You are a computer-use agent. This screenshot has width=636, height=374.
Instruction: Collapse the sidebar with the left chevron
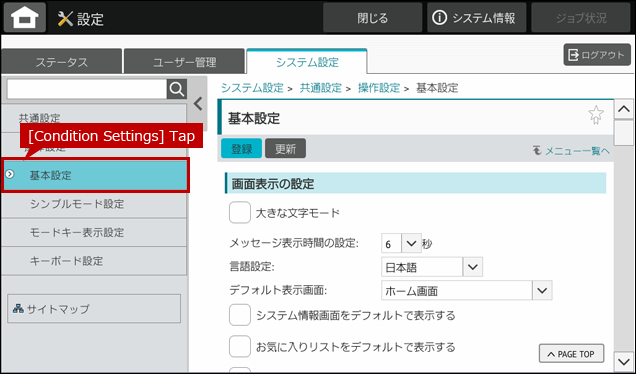coord(198,104)
